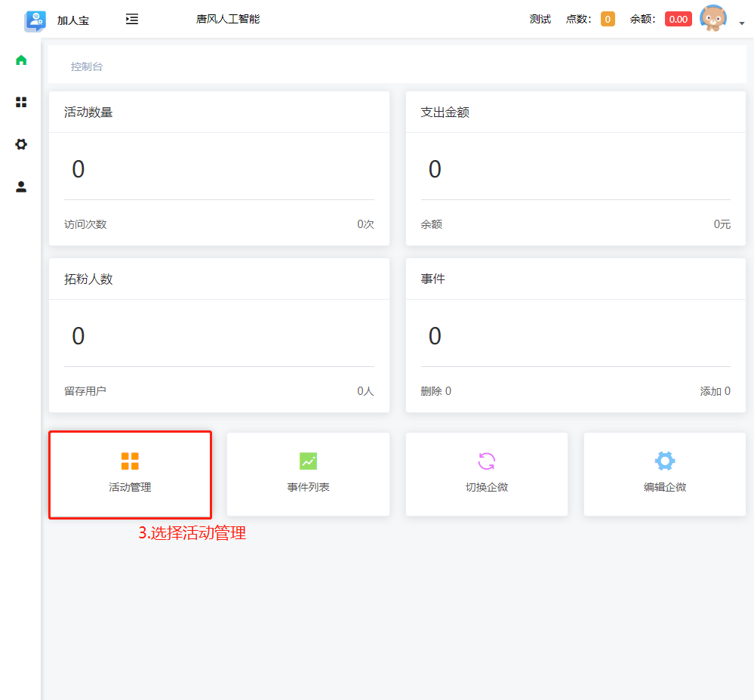Screen dimensions: 754x700
Task: Click the 活动数量 card heading
Action: pos(88,112)
